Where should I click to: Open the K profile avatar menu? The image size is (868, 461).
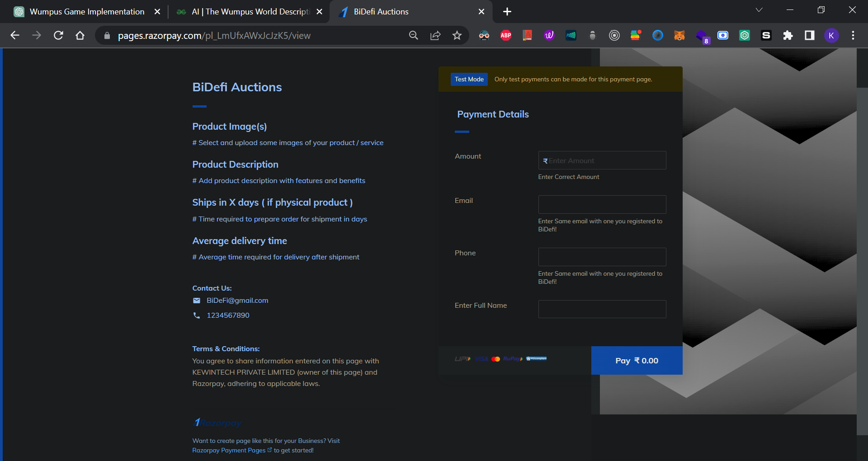[x=831, y=35]
